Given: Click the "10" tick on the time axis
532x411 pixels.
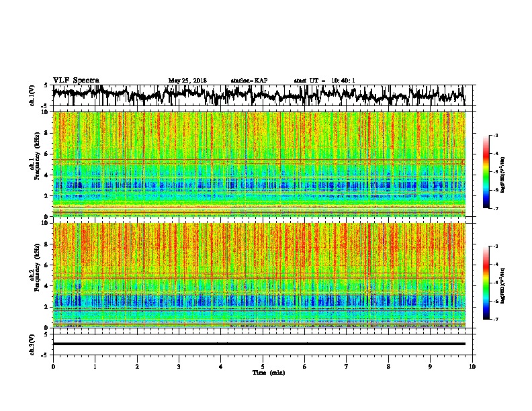Looking at the screenshot, I should pyautogui.click(x=472, y=367).
